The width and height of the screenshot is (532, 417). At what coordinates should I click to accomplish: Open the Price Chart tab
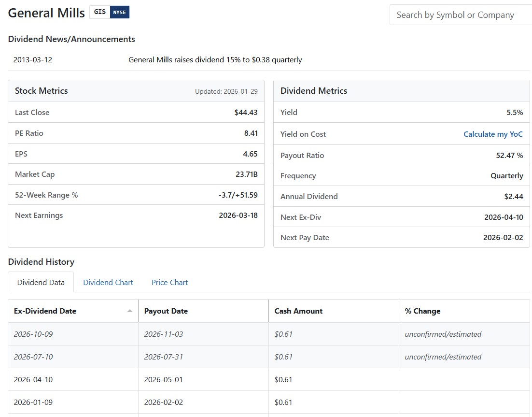pos(169,283)
